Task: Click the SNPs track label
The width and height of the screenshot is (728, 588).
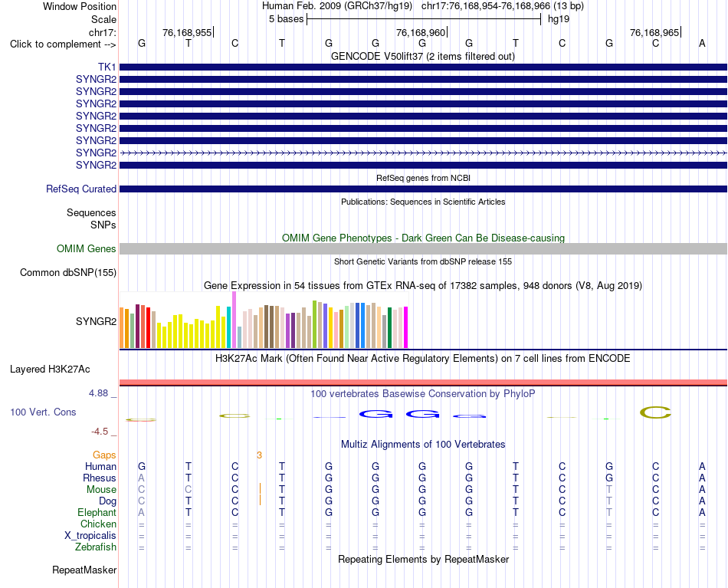Action: coord(103,225)
